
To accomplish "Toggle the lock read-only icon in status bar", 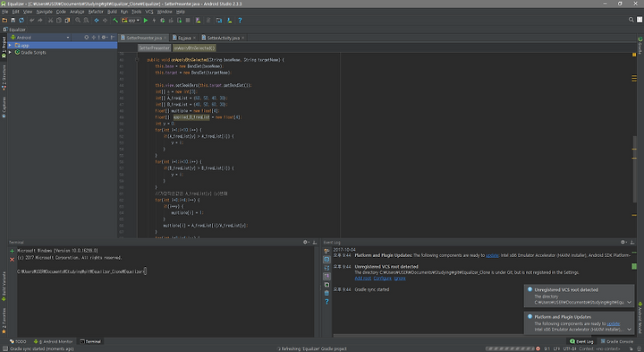I will [631, 348].
